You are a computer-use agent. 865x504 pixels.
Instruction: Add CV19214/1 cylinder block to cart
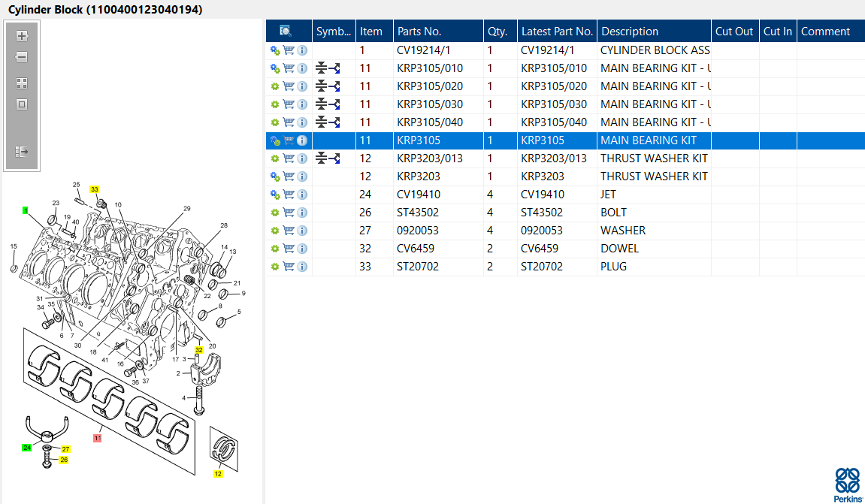tap(289, 50)
